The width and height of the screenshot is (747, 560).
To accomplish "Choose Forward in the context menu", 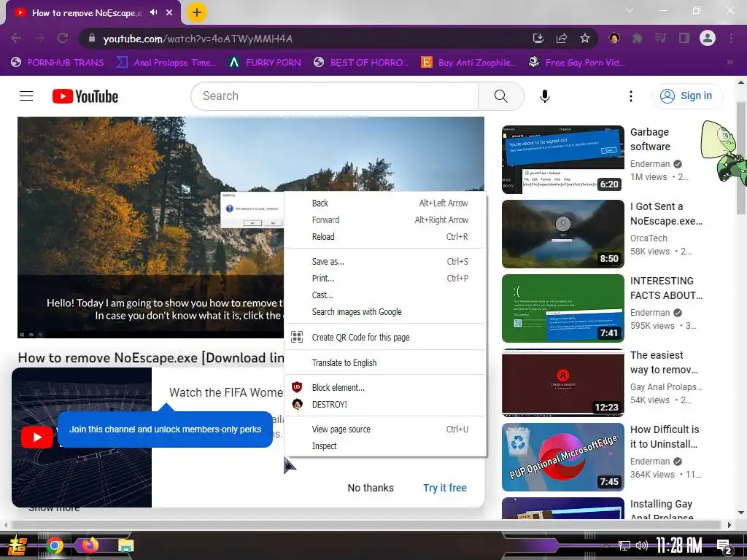I will [x=385, y=220].
